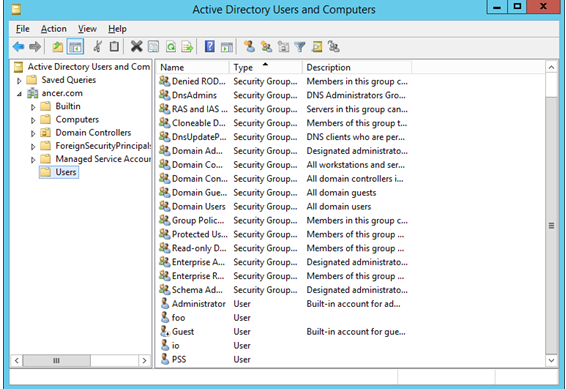Viewport: 566px width, 389px height.
Task: Click the Filter funnel icon
Action: coord(300,47)
